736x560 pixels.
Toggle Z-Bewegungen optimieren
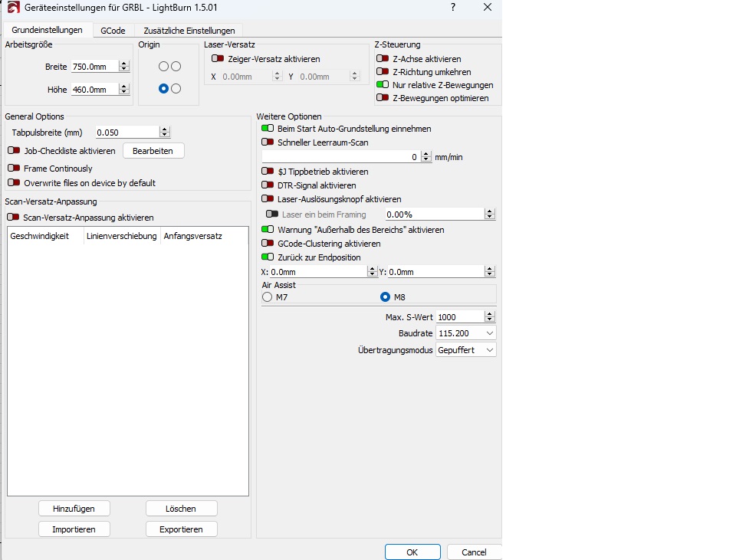pos(383,98)
